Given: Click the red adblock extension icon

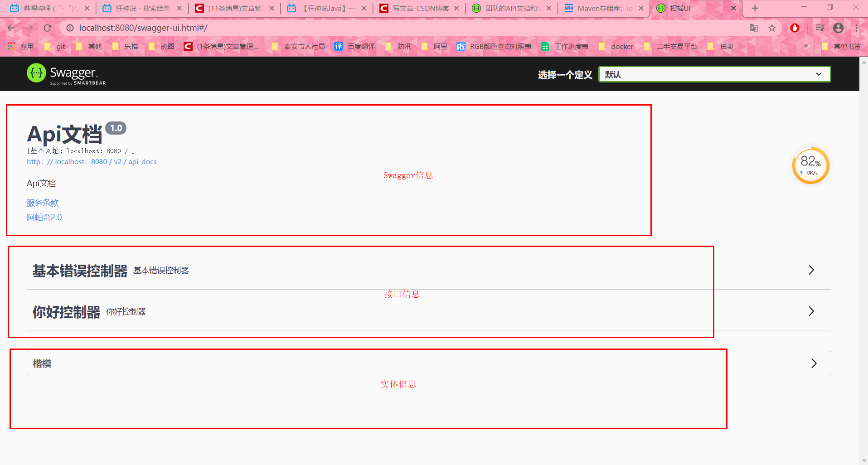Looking at the screenshot, I should pos(795,28).
